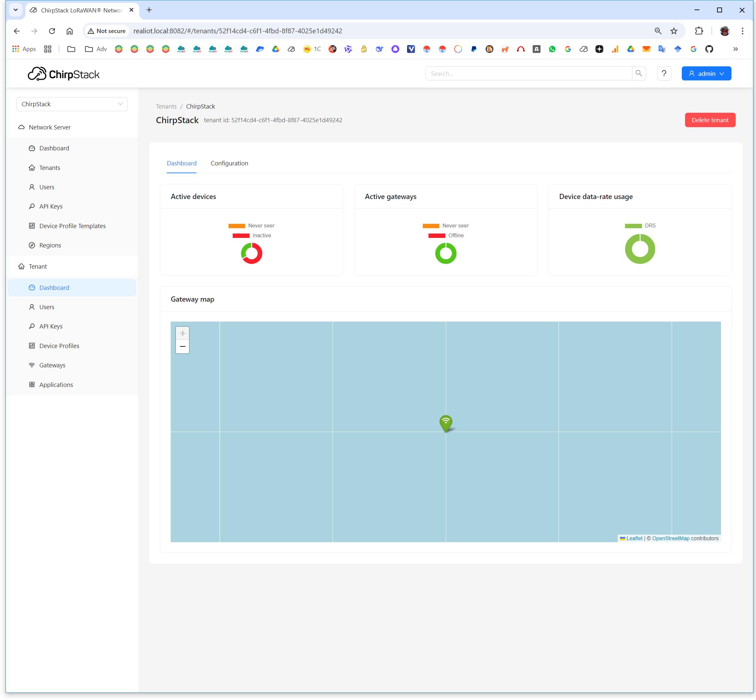Open Regions in Network Server menu
The image size is (756, 700).
[50, 245]
